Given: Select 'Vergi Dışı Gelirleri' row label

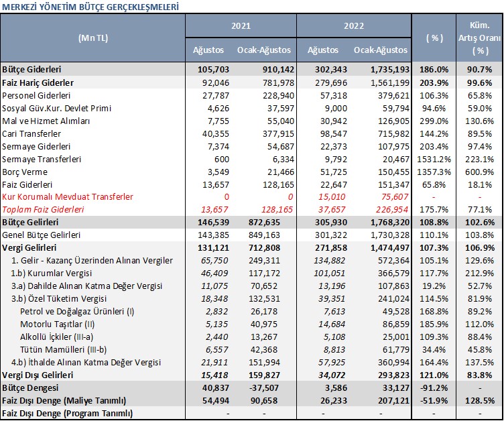Looking at the screenshot, I should 38,375.
